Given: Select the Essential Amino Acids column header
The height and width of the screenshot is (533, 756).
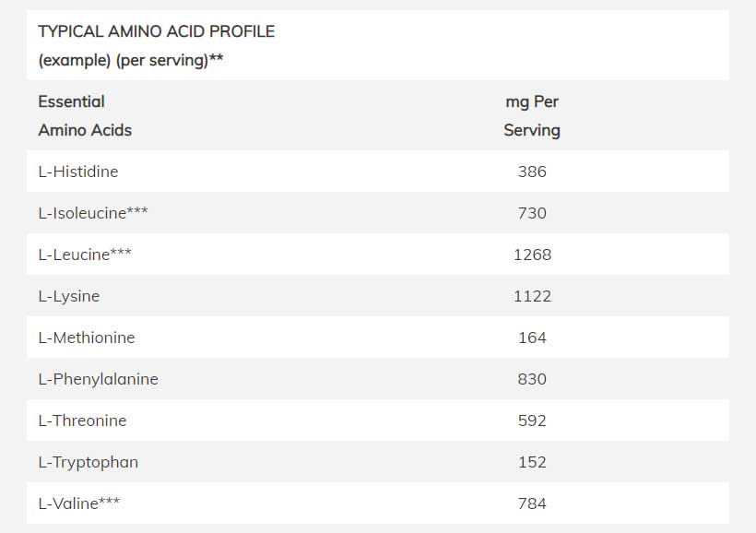Looking at the screenshot, I should [85, 116].
